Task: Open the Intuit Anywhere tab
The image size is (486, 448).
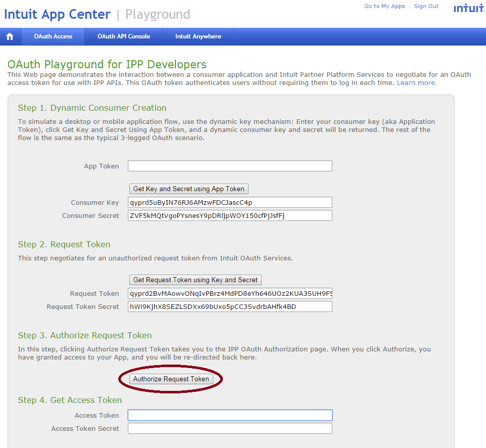Action: coord(198,36)
